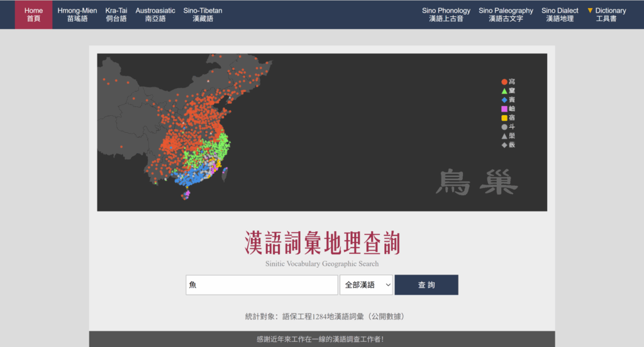Click the search field containing 魚
The height and width of the screenshot is (347, 644).
click(262, 285)
